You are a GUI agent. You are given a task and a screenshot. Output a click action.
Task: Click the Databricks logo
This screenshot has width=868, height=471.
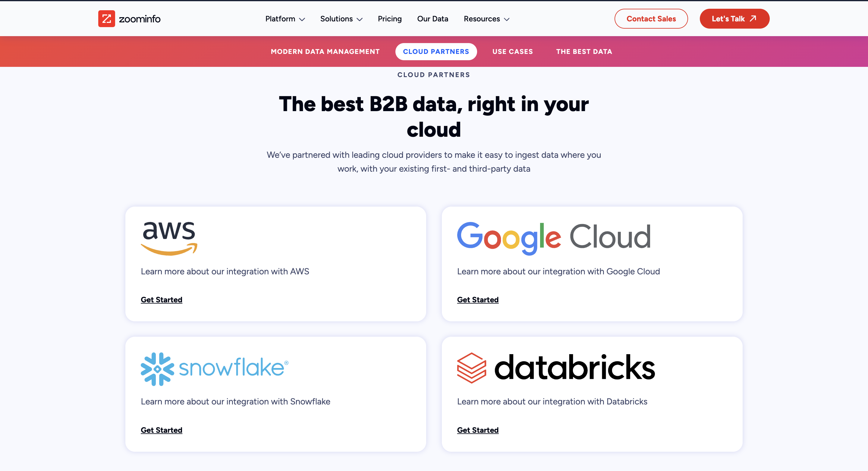click(x=556, y=368)
